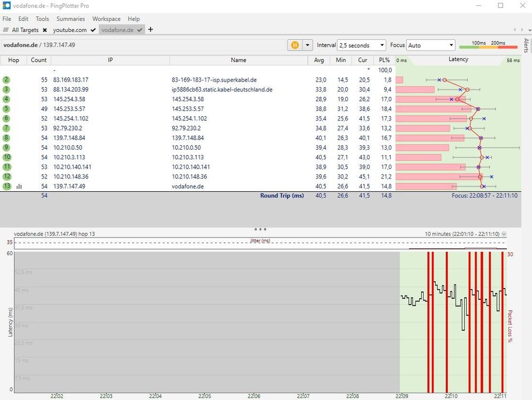The image size is (532, 400).
Task: Select hop 9 green circle icon
Action: click(6, 148)
